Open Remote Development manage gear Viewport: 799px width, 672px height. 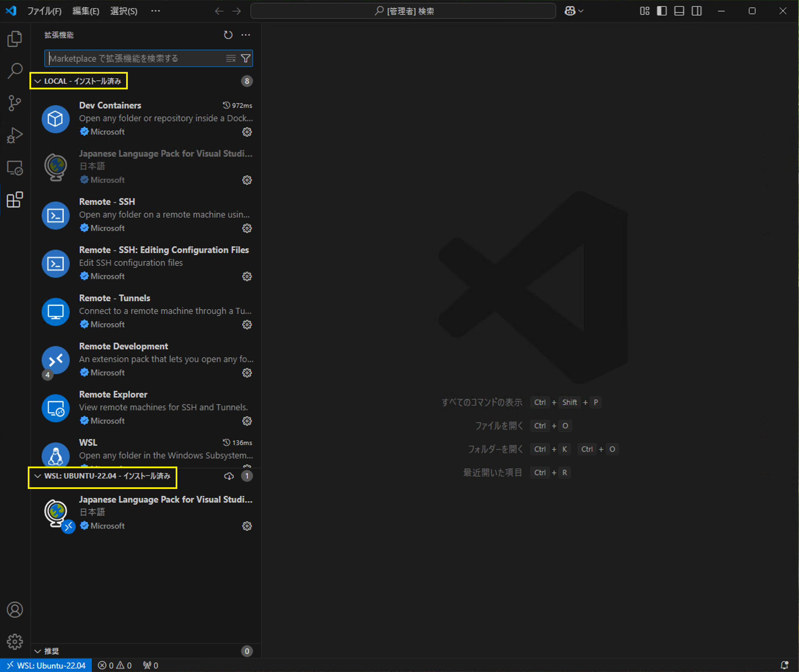[247, 372]
